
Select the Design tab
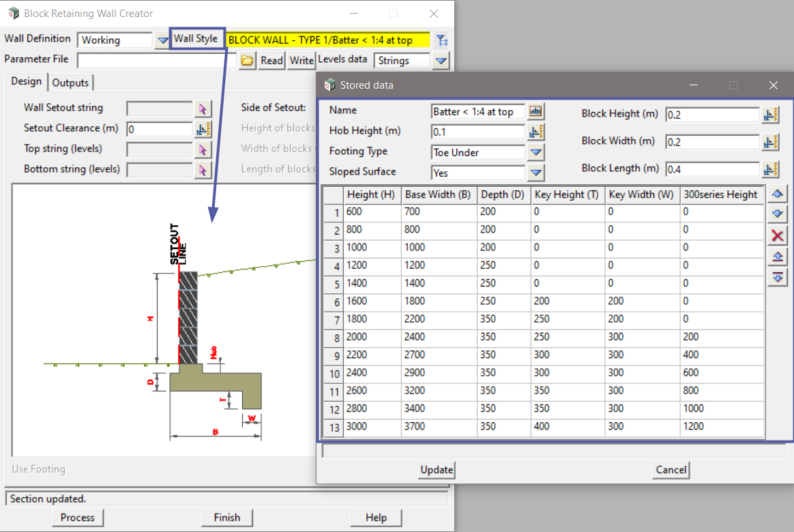[x=27, y=81]
